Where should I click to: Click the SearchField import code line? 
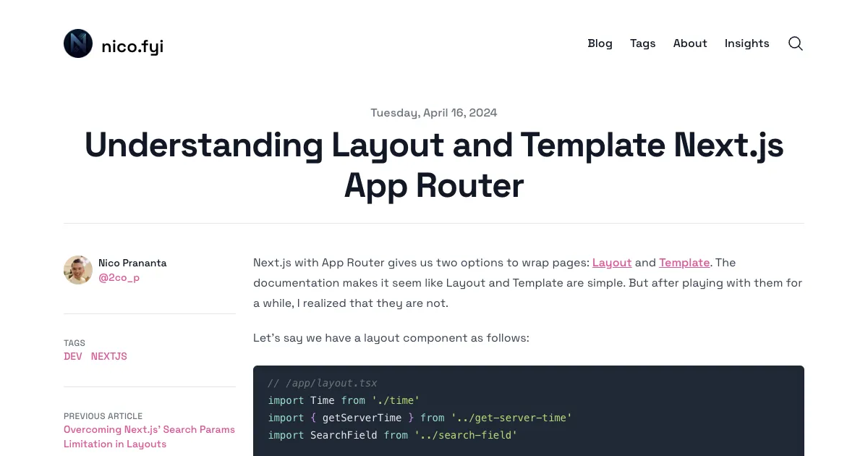click(x=393, y=435)
